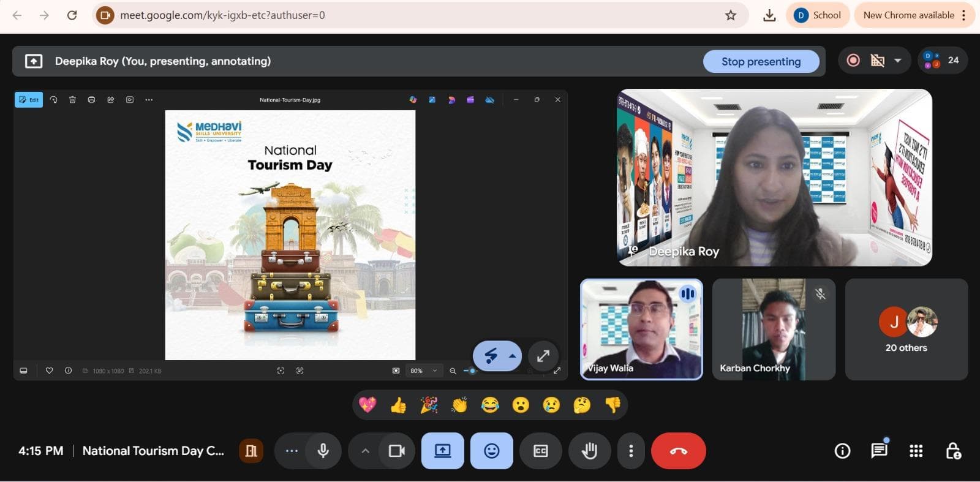Hide the emoji reactions bar
Image resolution: width=980 pixels, height=482 pixels.
[491, 451]
